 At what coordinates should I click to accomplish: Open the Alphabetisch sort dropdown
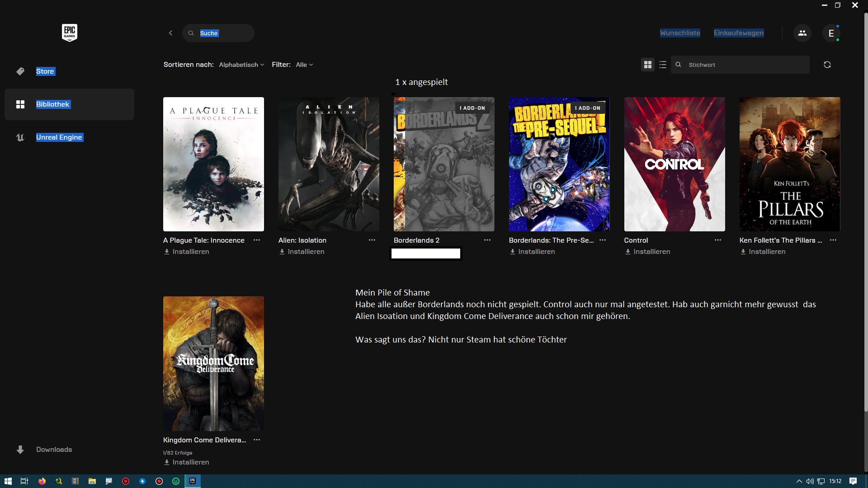point(241,65)
